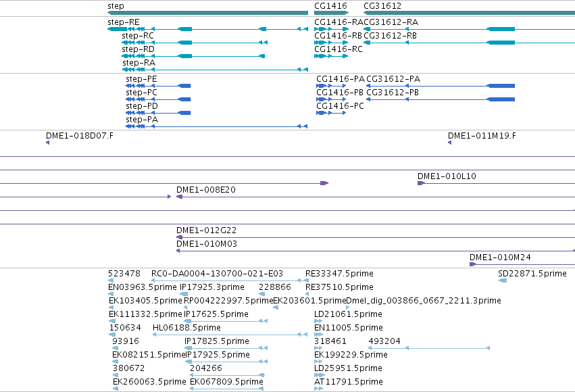Select EST SD22871.5prime
This screenshot has width=575, height=392.
coord(532,274)
